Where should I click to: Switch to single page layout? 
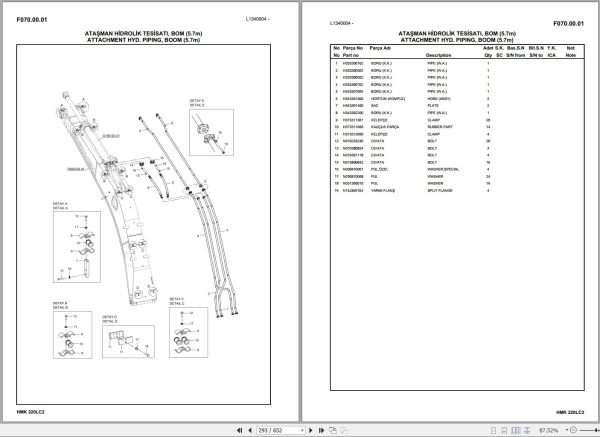494,430
